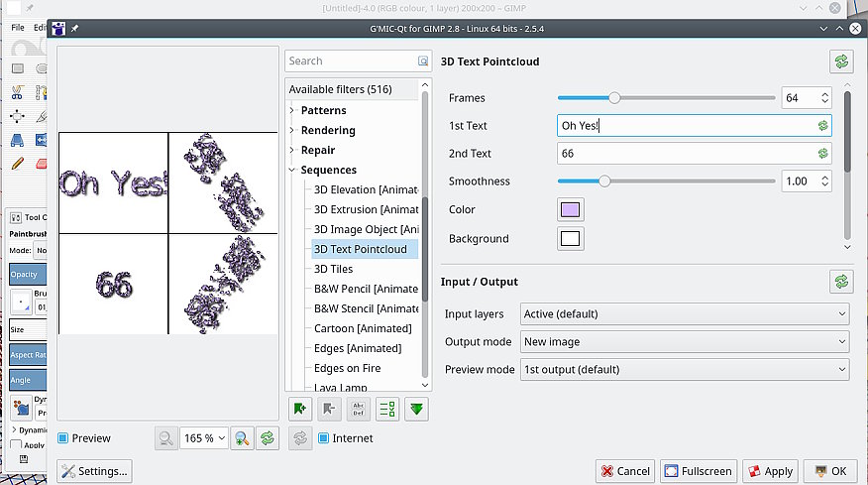The height and width of the screenshot is (485, 868).
Task: Open the File menu in GIMP
Action: point(18,27)
